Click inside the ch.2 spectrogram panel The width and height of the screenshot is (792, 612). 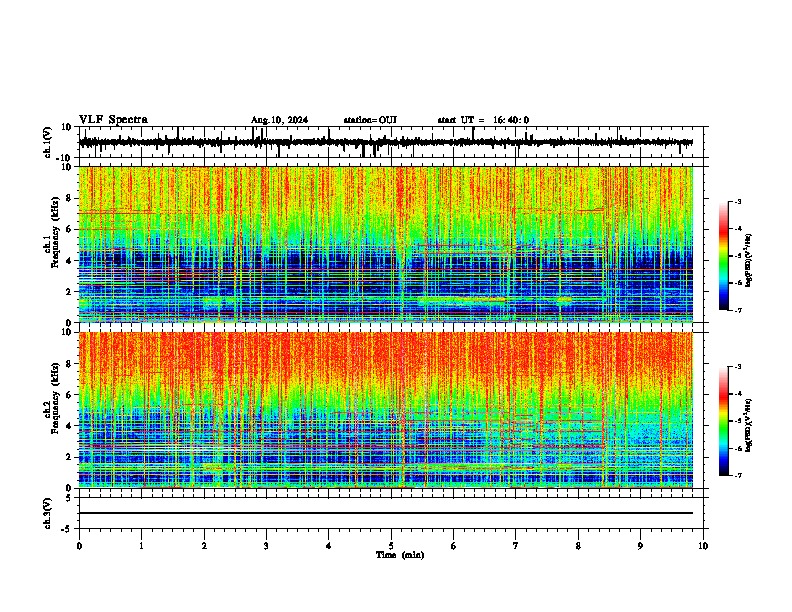(386, 410)
